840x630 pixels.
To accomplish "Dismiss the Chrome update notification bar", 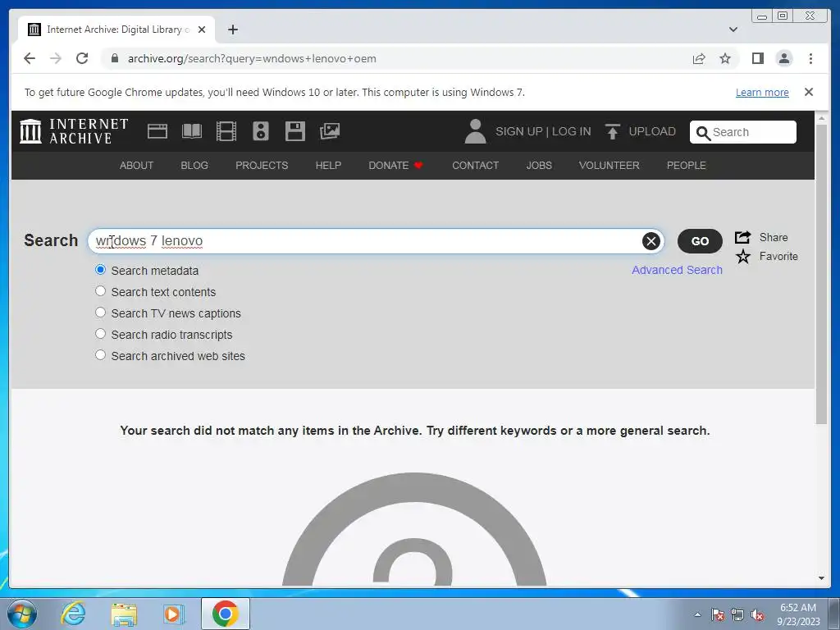I will [x=809, y=92].
